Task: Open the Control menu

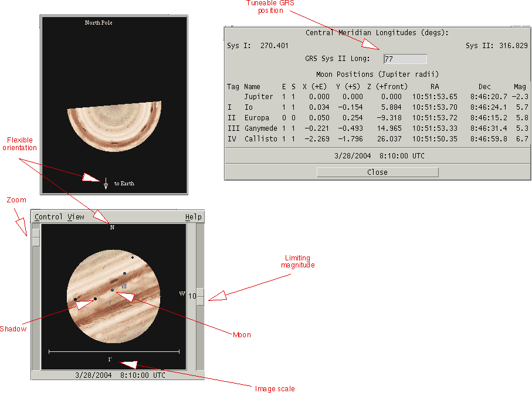Action: point(48,217)
